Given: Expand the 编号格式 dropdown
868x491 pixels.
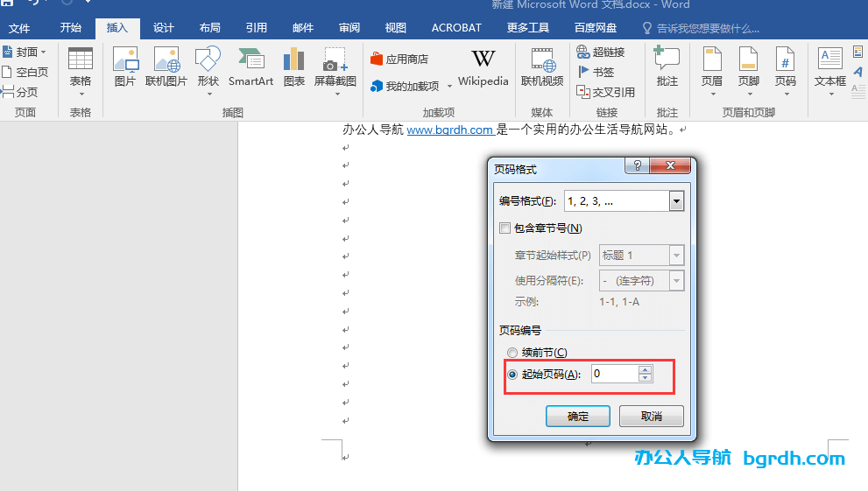Looking at the screenshot, I should pyautogui.click(x=676, y=201).
